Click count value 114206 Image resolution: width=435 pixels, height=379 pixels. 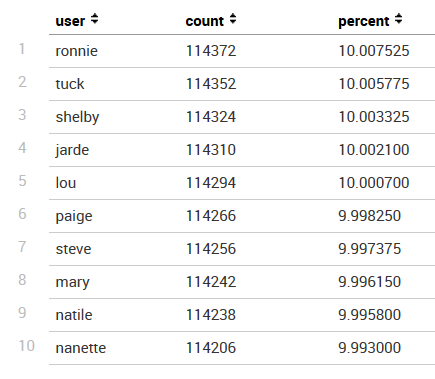tap(211, 348)
